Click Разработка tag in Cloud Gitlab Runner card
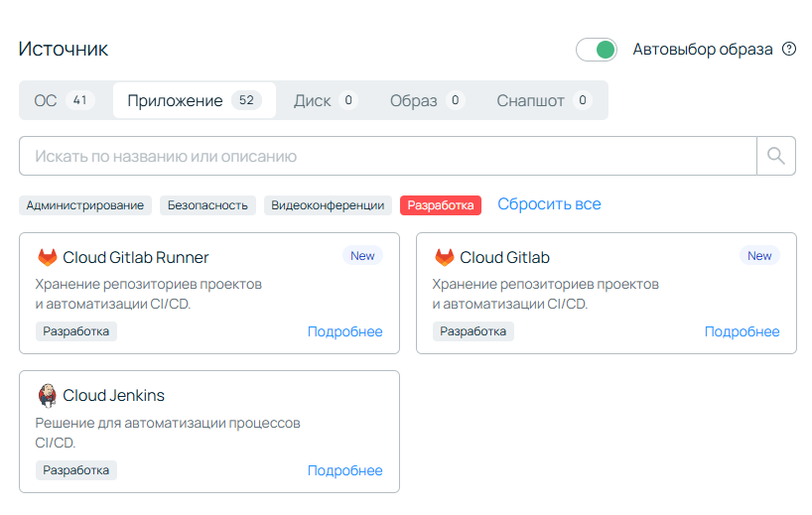 [76, 331]
